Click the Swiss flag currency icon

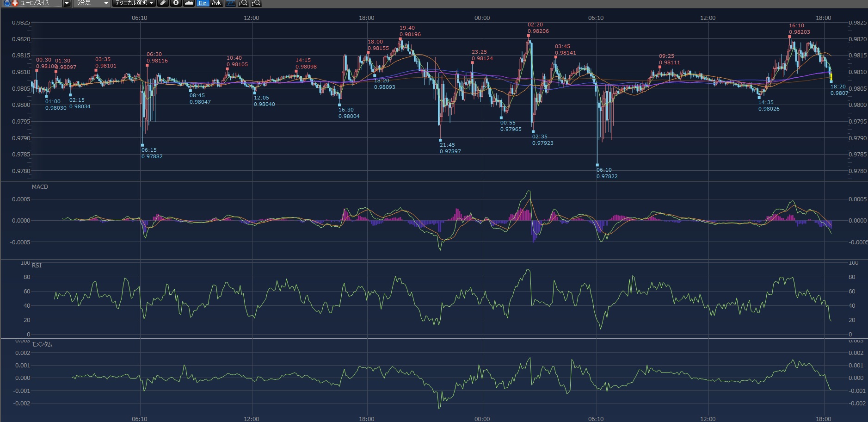(15, 3)
